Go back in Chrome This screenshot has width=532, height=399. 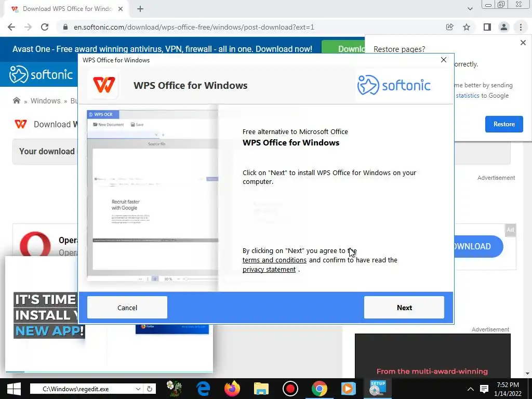(x=11, y=27)
